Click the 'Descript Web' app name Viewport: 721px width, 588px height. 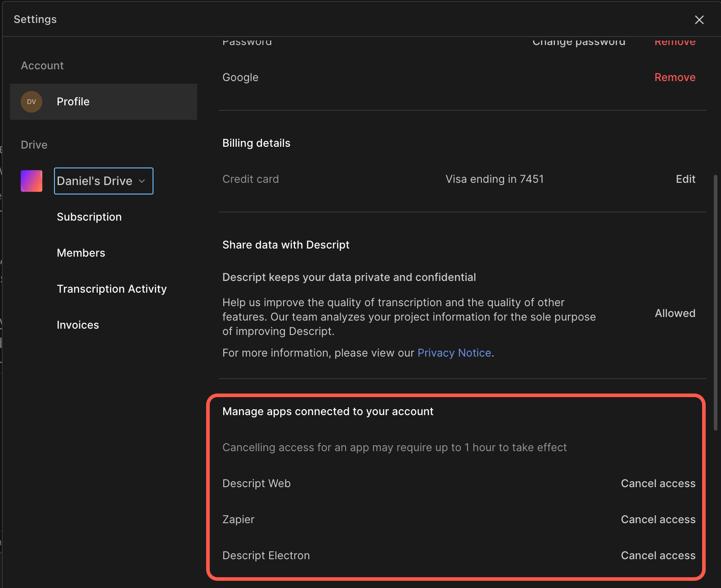click(x=257, y=484)
